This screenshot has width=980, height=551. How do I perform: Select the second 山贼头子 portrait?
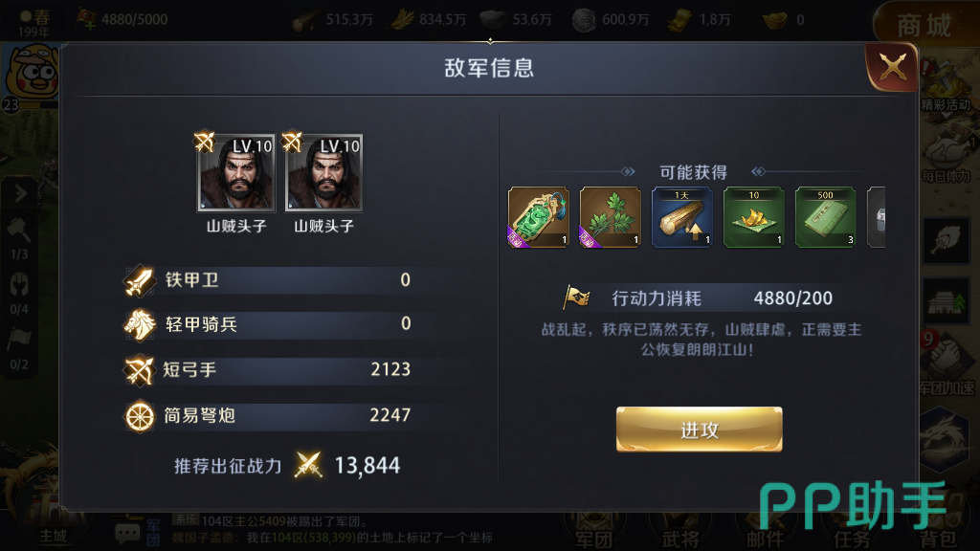click(323, 172)
